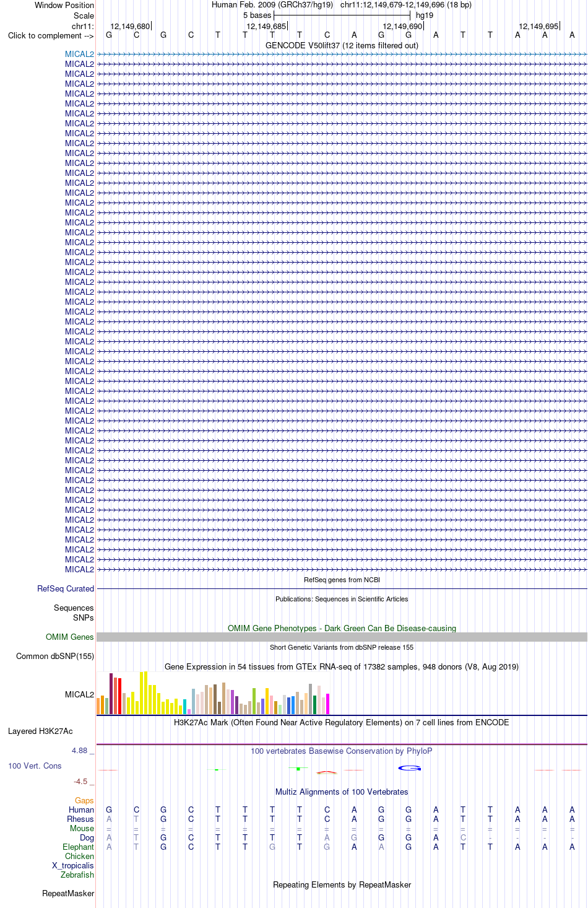Click the 'Sequences' track label
This screenshot has width=588, height=908.
(74, 608)
